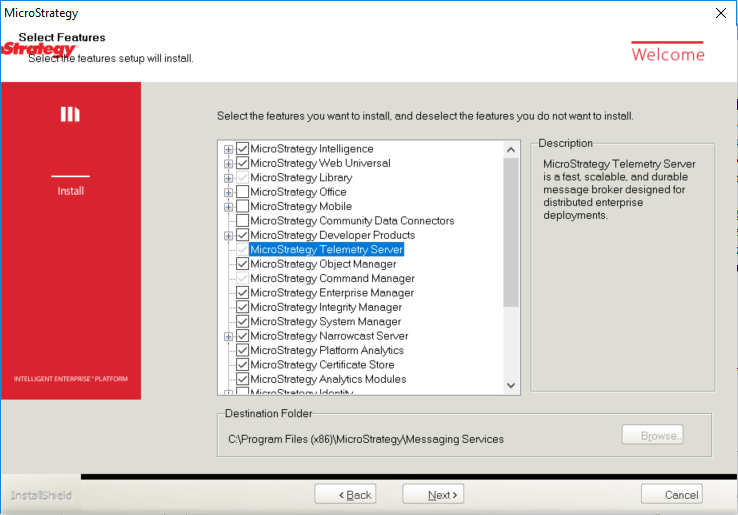Select MicroStrategy Telemetry Server in feature list
Screen dimensions: 738x515
(x=326, y=250)
